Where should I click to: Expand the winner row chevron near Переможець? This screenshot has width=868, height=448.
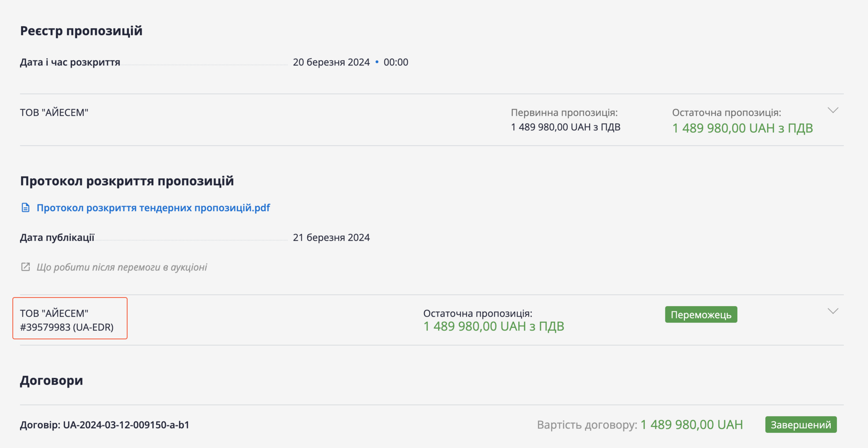pos(832,311)
